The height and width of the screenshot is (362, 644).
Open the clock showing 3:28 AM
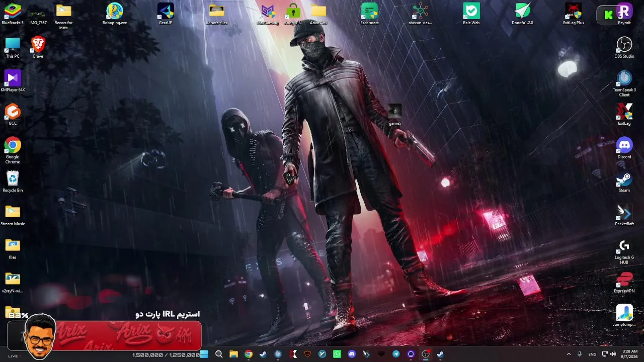click(x=630, y=354)
